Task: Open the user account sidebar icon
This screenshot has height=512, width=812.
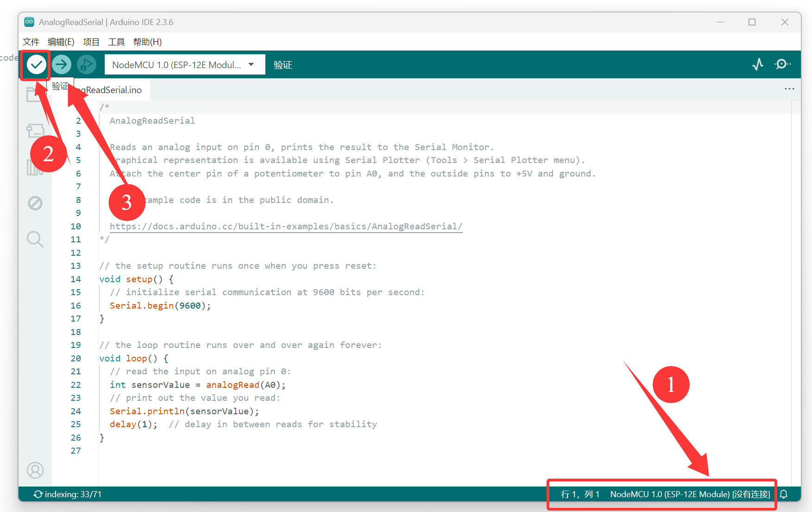Action: pyautogui.click(x=35, y=470)
